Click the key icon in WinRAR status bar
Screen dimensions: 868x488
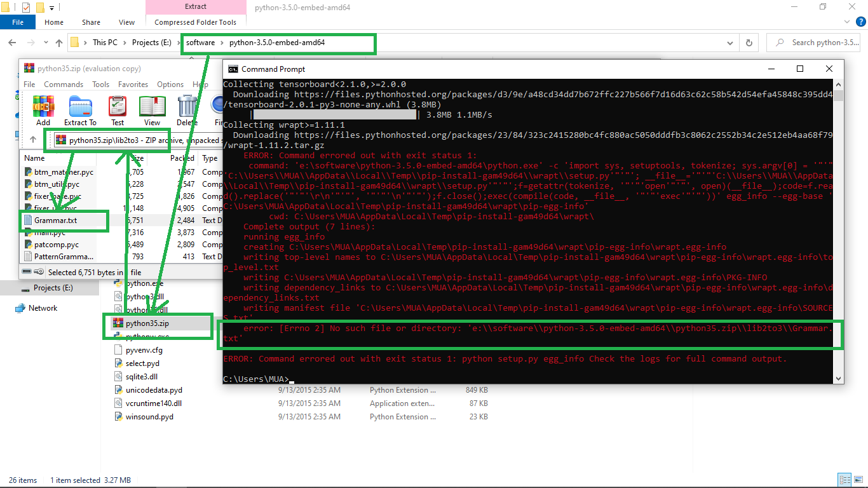point(39,272)
